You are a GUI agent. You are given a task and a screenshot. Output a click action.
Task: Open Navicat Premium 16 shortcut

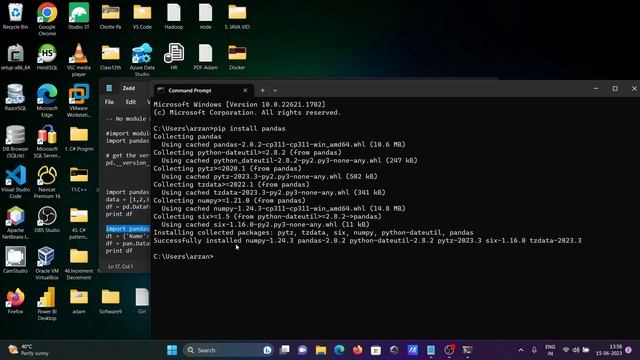(x=47, y=182)
